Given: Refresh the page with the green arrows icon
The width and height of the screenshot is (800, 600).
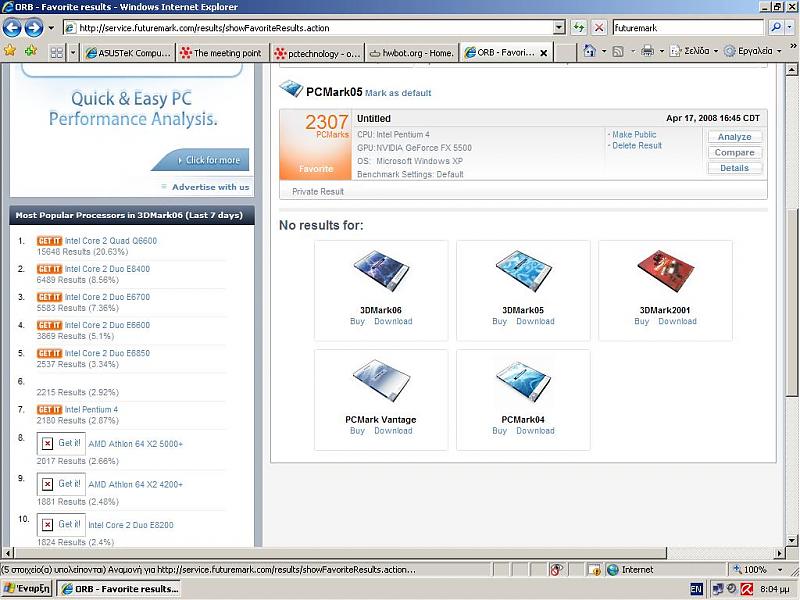Looking at the screenshot, I should point(579,28).
